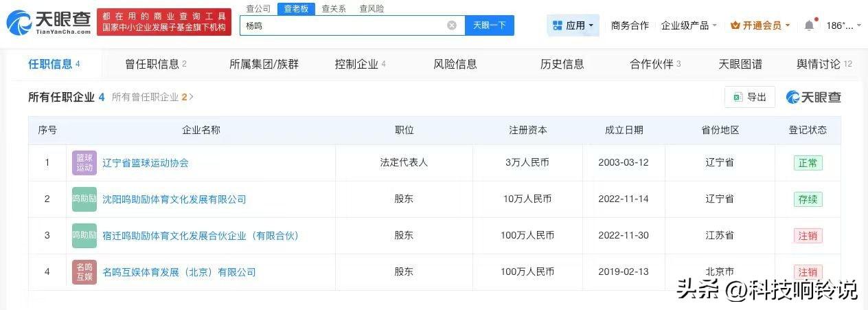Click the 3万人民币 capital cell
Image resolution: width=868 pixels, height=310 pixels.
(x=527, y=163)
